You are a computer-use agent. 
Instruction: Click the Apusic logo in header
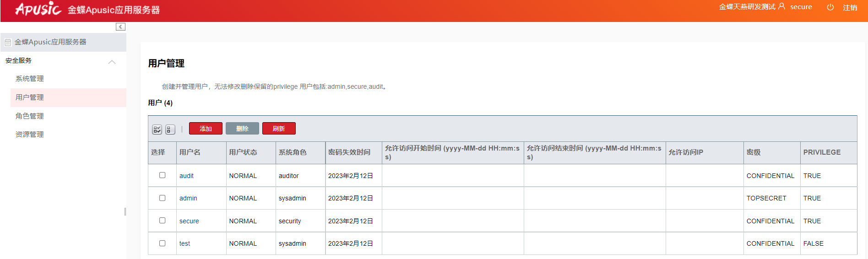38,9
